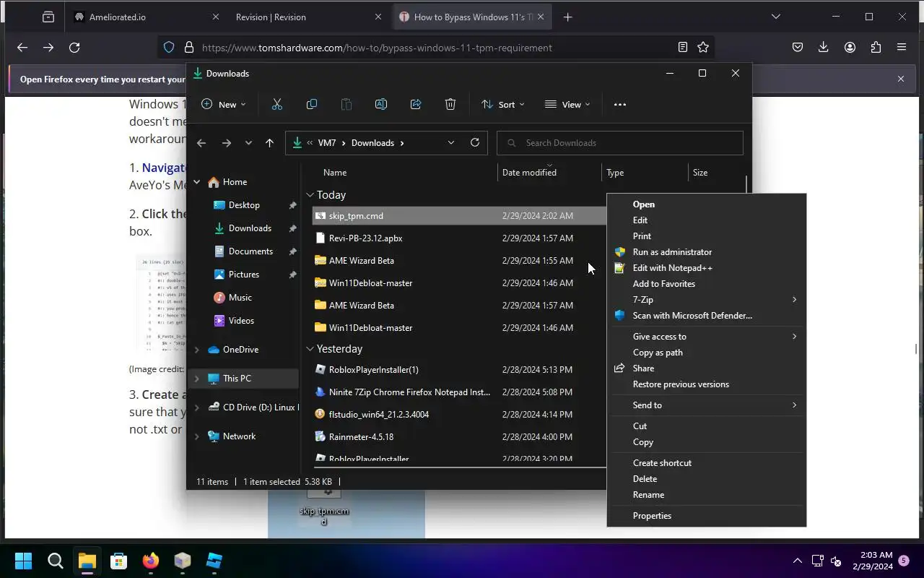This screenshot has width=924, height=578.
Task: Dismiss the Firefox notification bar
Action: tap(901, 79)
